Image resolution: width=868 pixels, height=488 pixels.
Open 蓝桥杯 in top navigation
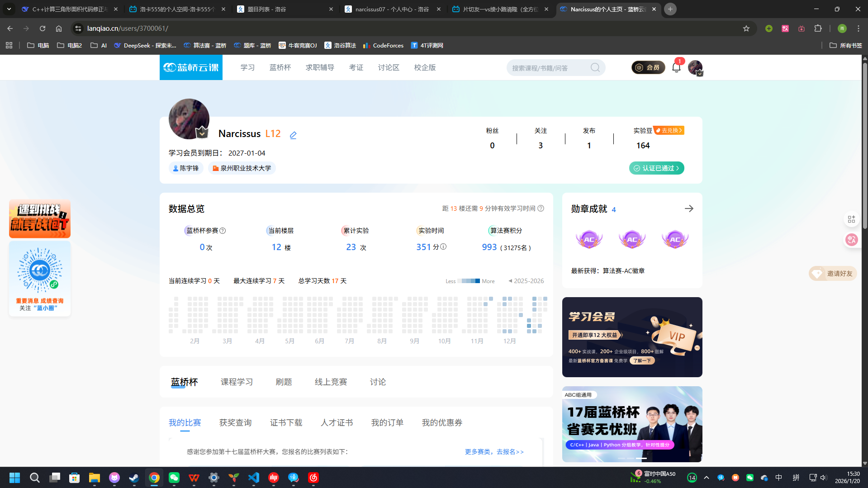click(280, 67)
